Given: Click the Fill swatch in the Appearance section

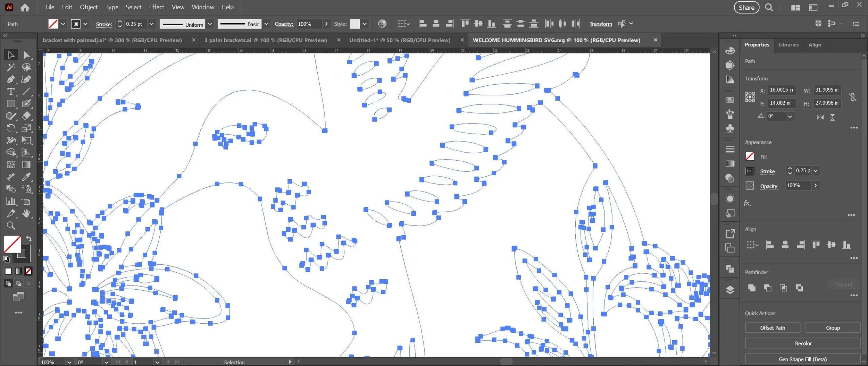Looking at the screenshot, I should pos(750,156).
